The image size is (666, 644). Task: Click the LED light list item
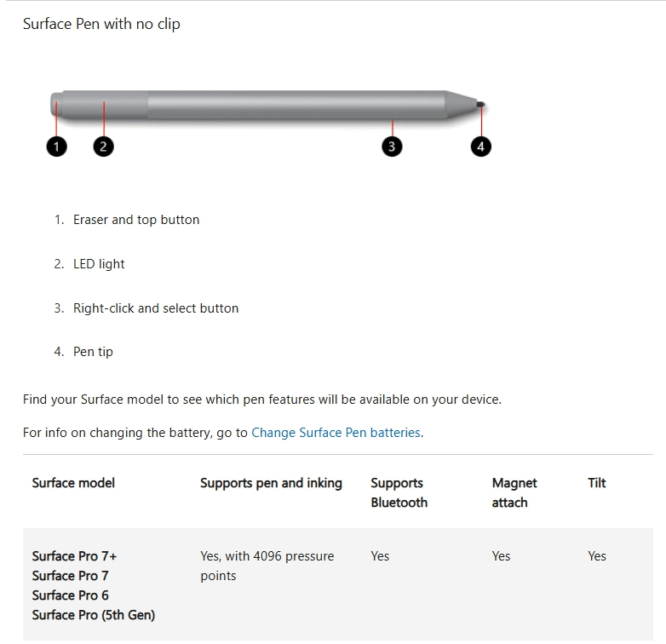[99, 264]
